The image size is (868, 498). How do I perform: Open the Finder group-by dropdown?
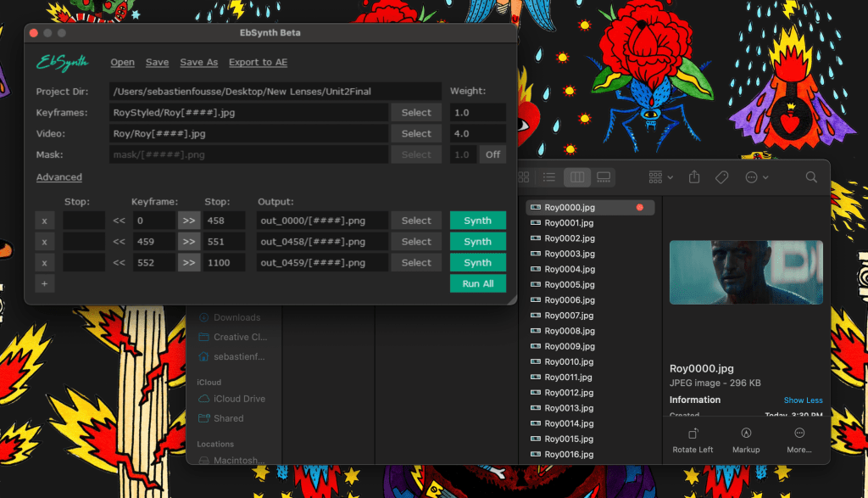pos(660,177)
